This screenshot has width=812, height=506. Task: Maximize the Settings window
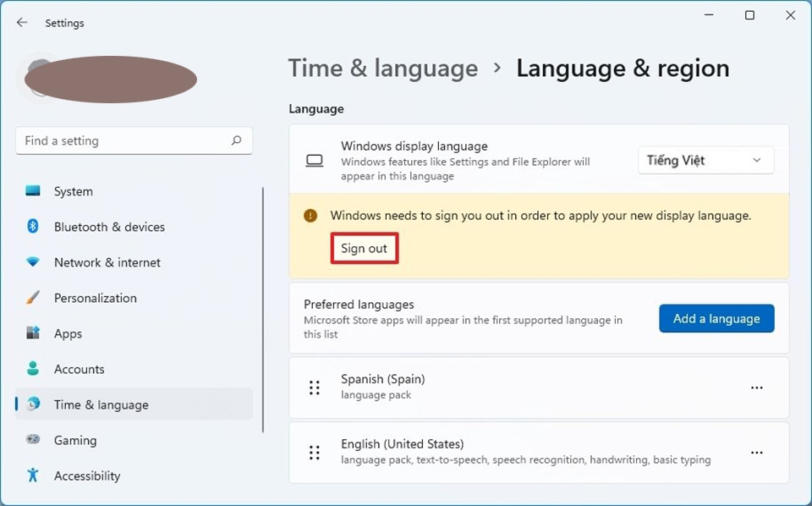(x=749, y=15)
